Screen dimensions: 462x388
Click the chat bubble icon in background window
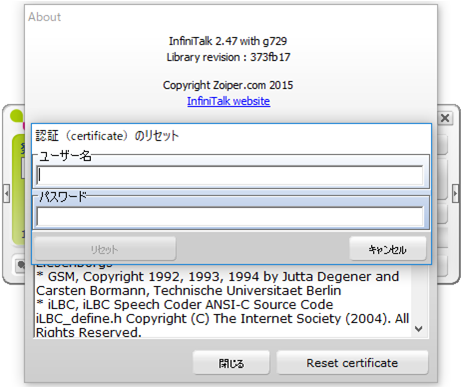click(21, 265)
